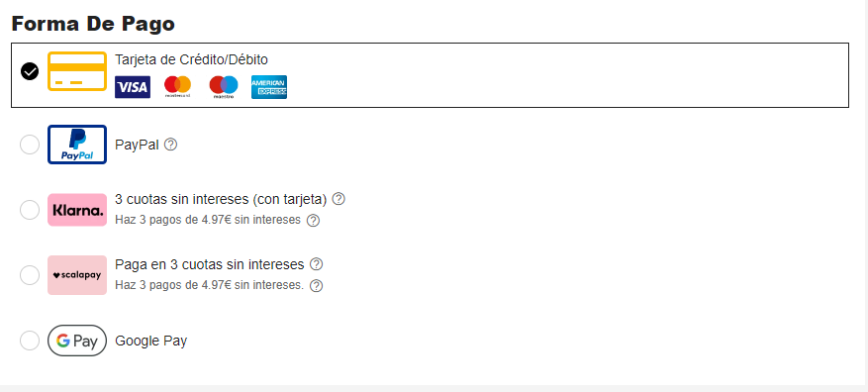The image size is (868, 392).
Task: Open help icon beside Klarna 3 cuotas title
Action: (x=338, y=199)
